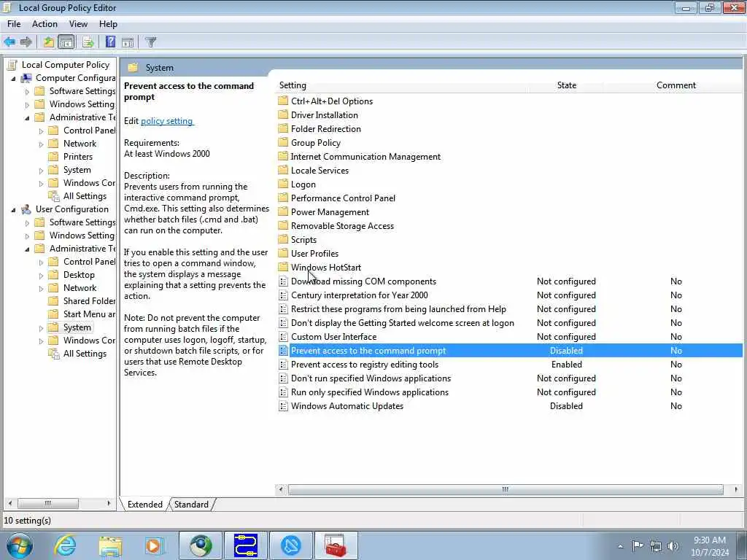
Task: Click the 'policy setting' edit link
Action: click(x=167, y=121)
